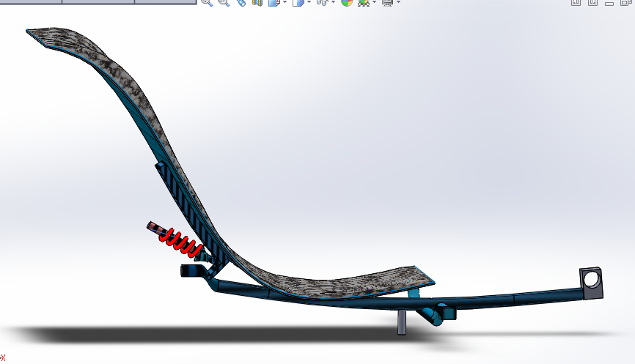This screenshot has height=364, width=635.
Task: Select the red coil spring on the model
Action: click(180, 242)
